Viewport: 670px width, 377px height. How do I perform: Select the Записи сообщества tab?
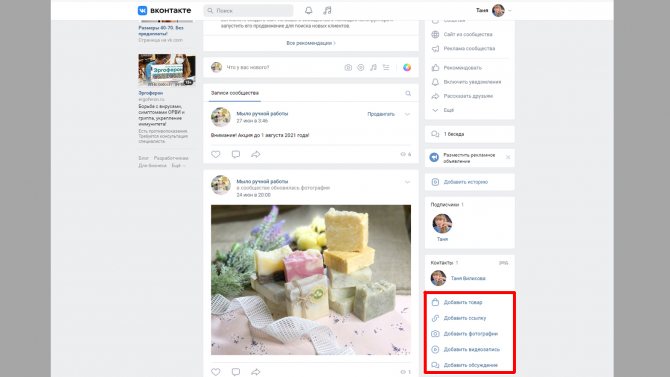pos(235,93)
